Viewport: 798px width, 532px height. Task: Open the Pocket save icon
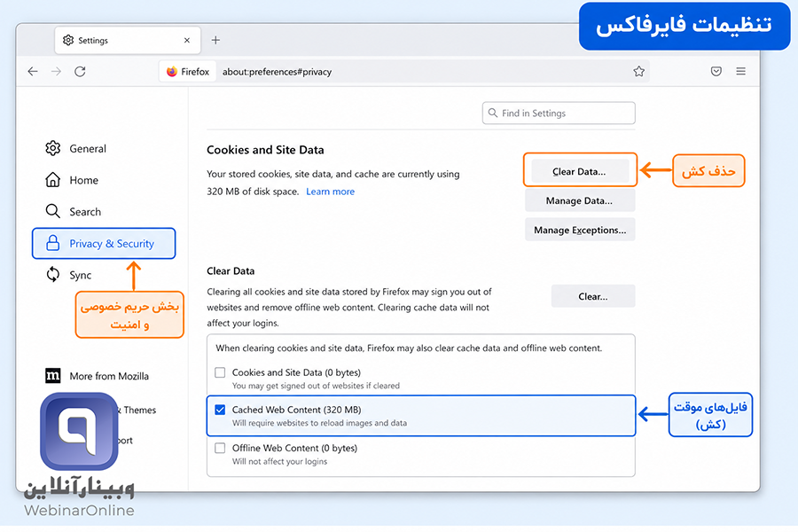pos(716,71)
